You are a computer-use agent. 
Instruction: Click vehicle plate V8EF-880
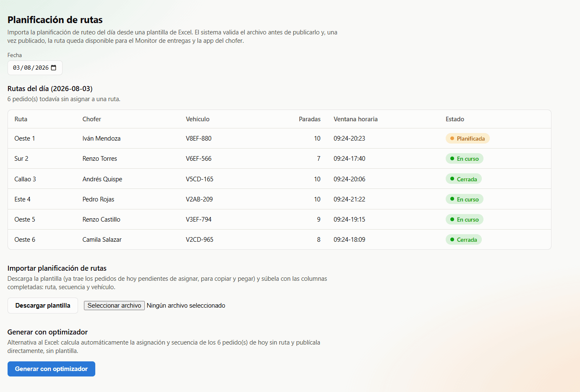point(199,139)
